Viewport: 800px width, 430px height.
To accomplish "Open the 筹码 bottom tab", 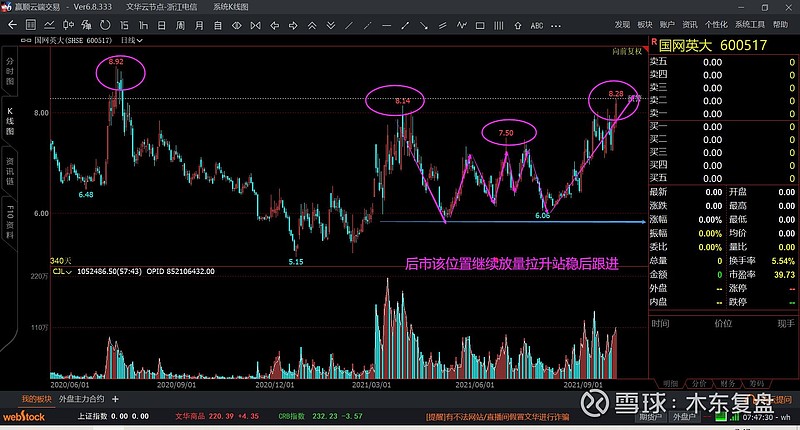I will tap(757, 384).
